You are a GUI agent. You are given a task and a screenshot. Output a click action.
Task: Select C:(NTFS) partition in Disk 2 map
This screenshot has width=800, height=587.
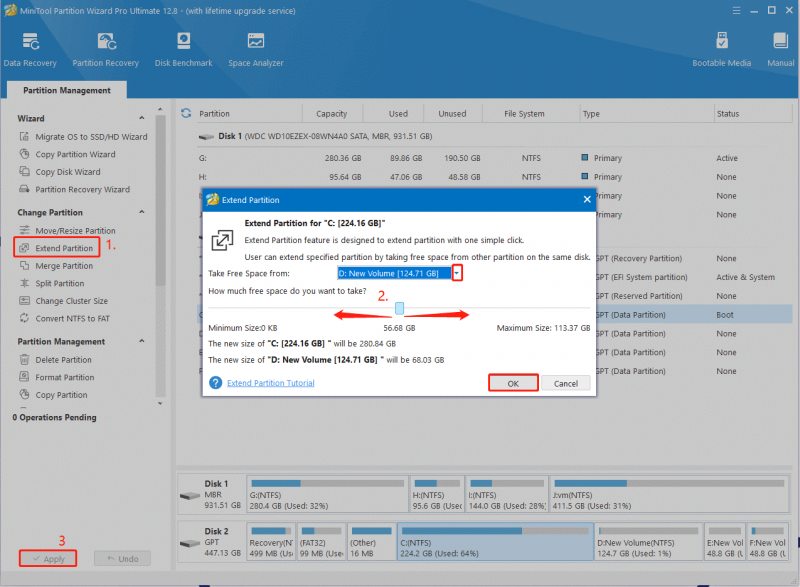pyautogui.click(x=495, y=542)
